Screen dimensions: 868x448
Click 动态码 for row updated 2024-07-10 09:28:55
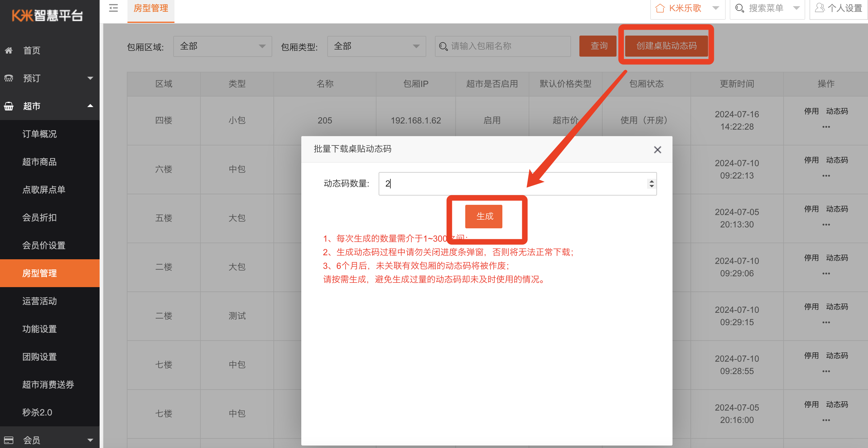pos(837,355)
